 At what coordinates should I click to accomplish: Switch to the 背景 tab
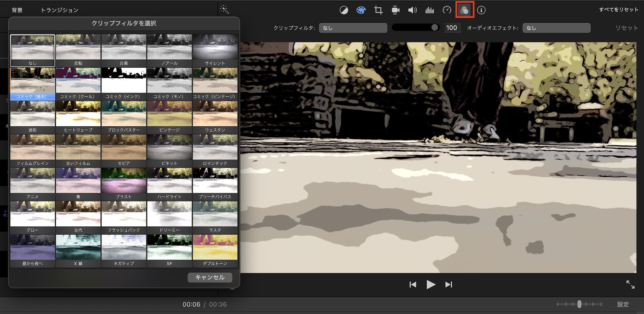[17, 10]
